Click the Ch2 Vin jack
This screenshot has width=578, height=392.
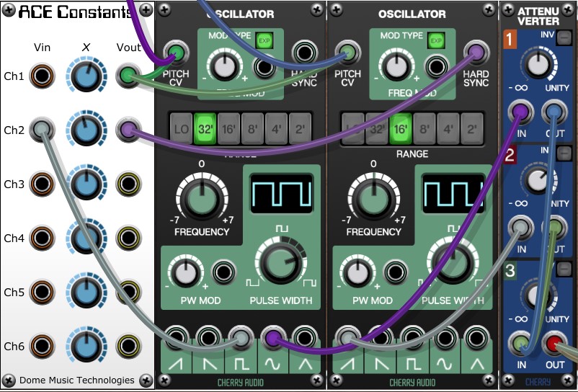tap(42, 130)
